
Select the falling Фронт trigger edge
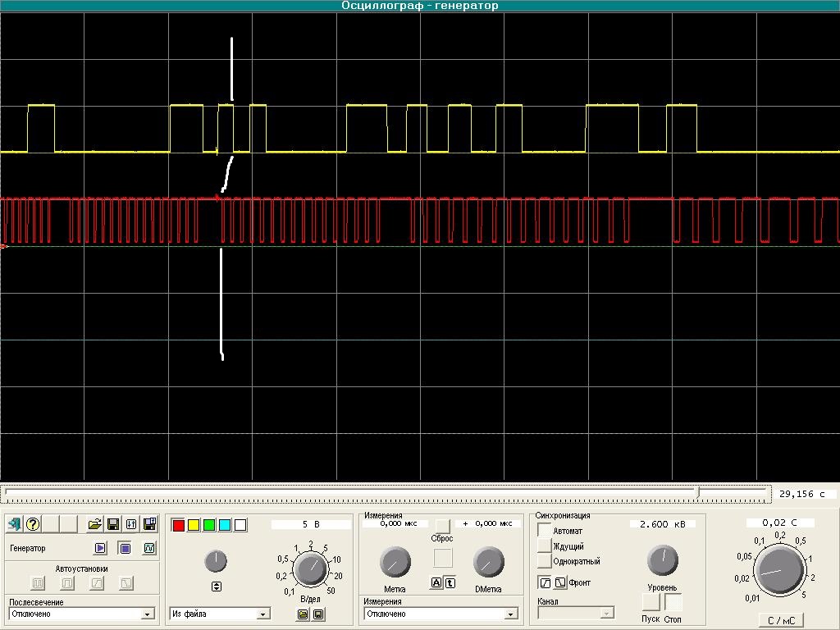[559, 582]
